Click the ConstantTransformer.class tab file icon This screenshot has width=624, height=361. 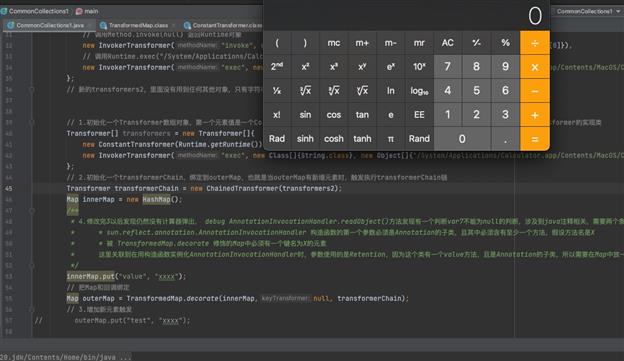(x=187, y=25)
